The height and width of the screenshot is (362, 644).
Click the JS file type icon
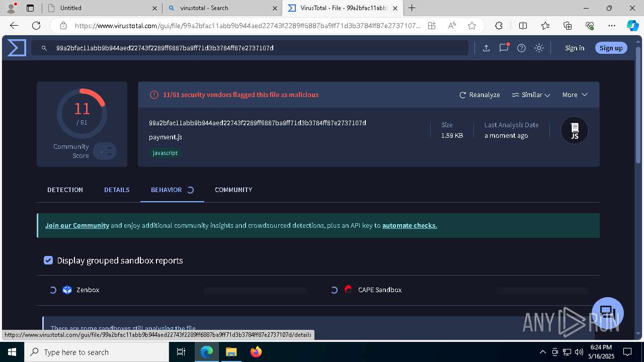click(575, 131)
